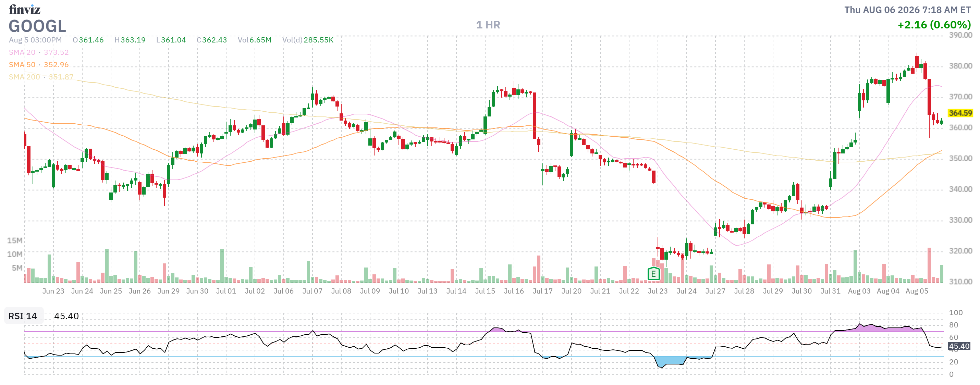
Task: Click the highlighted 364.59 price tag
Action: [960, 113]
